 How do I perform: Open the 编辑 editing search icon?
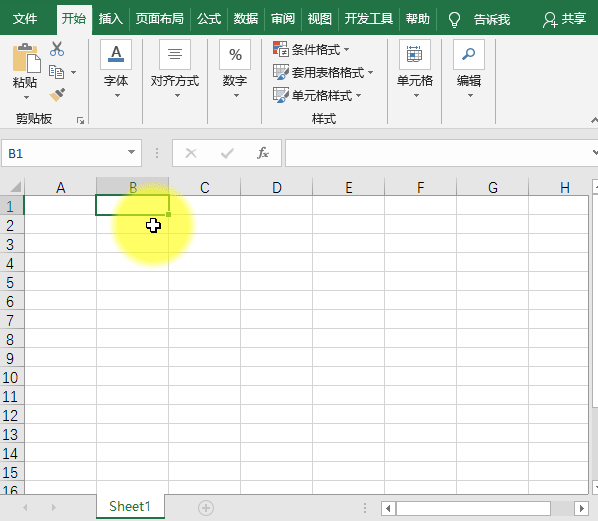pyautogui.click(x=469, y=54)
